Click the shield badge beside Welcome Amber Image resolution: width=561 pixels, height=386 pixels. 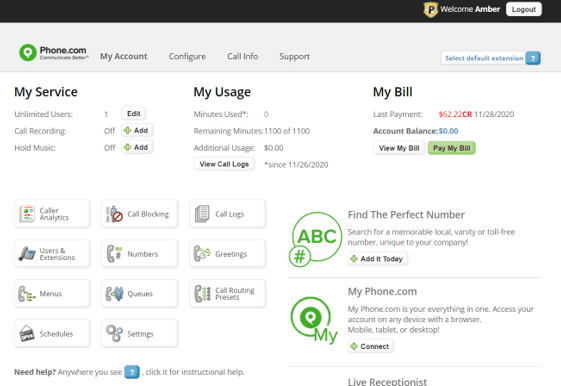point(430,9)
